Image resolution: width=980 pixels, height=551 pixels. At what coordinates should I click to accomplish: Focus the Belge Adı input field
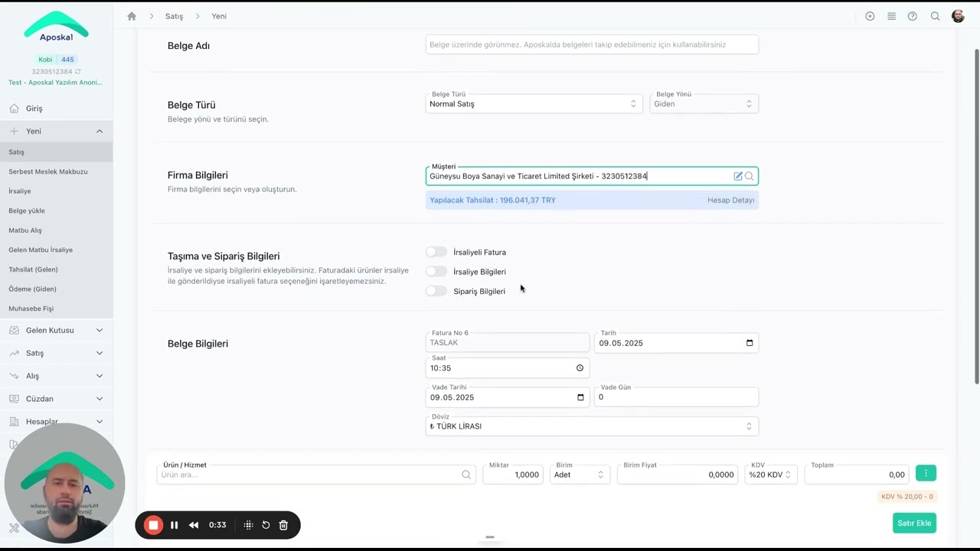coord(592,44)
